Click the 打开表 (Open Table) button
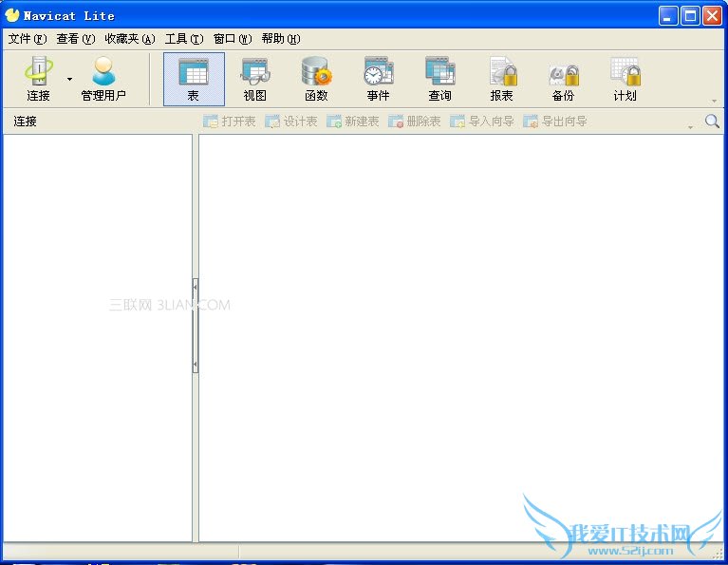Screen dimensions: 728x565 tap(230, 122)
